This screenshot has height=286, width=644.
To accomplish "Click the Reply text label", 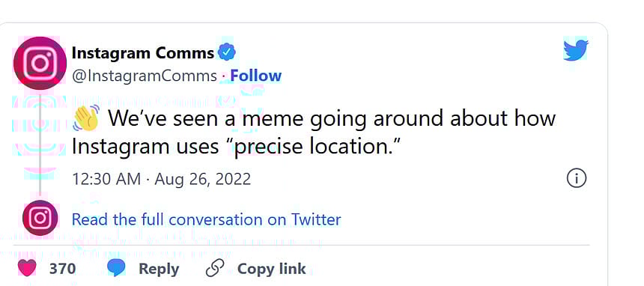I will (x=159, y=269).
